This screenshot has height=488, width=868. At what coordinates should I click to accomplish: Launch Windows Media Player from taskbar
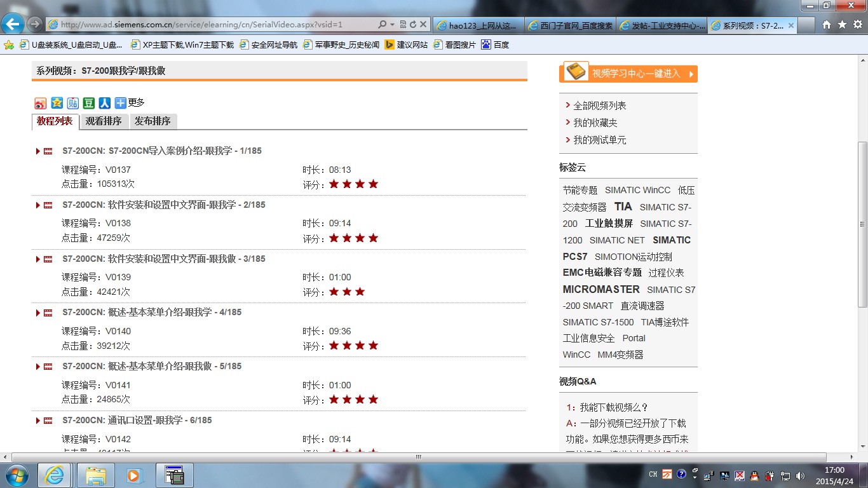[x=134, y=475]
